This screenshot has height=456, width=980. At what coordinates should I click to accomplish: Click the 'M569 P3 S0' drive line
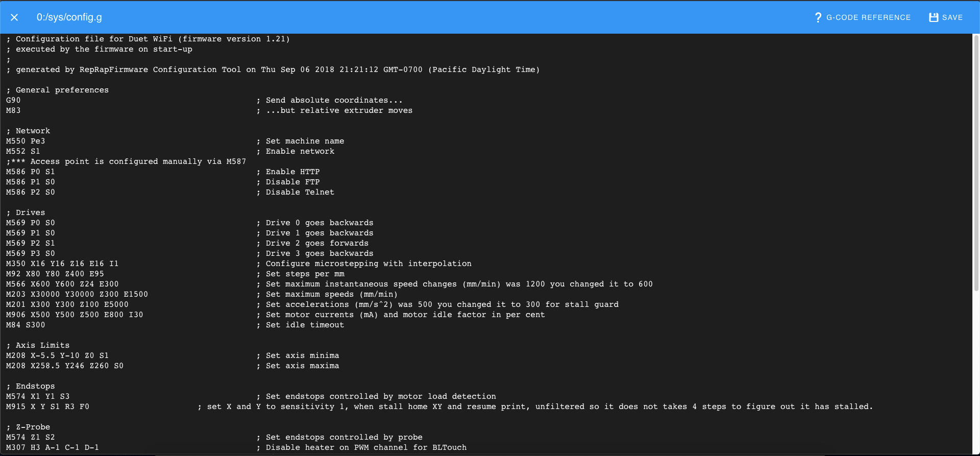[31, 253]
